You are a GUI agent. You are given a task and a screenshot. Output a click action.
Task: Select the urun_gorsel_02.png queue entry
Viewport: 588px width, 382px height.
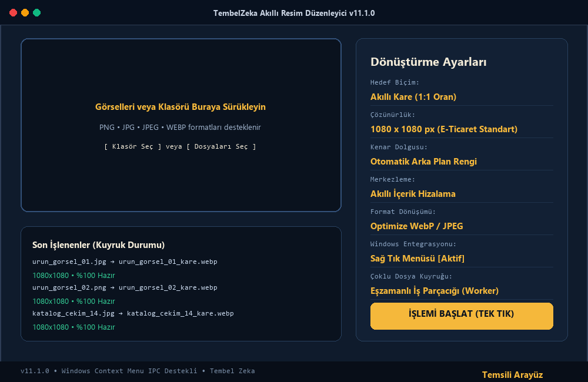pos(125,287)
